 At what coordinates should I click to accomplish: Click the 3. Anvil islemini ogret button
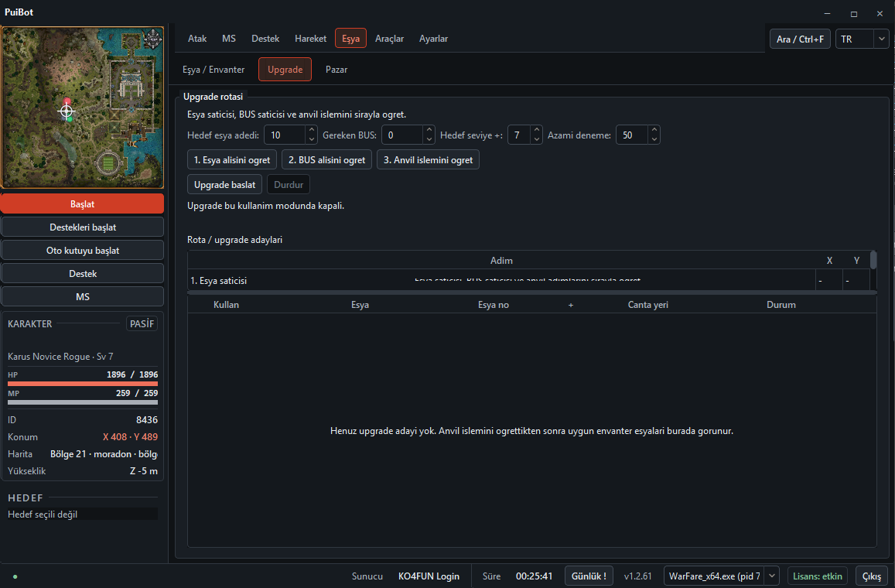[x=428, y=160]
